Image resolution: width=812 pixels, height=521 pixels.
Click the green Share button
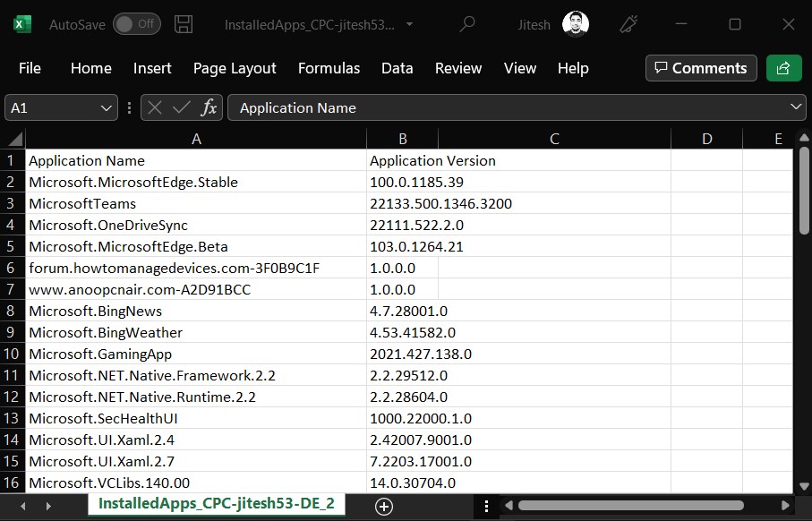pos(783,68)
